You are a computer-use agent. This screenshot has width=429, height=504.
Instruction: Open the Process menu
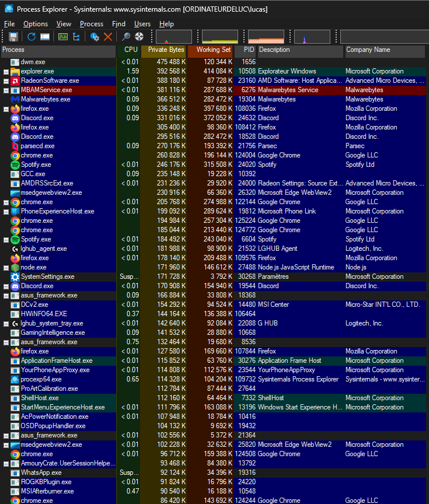(x=91, y=24)
